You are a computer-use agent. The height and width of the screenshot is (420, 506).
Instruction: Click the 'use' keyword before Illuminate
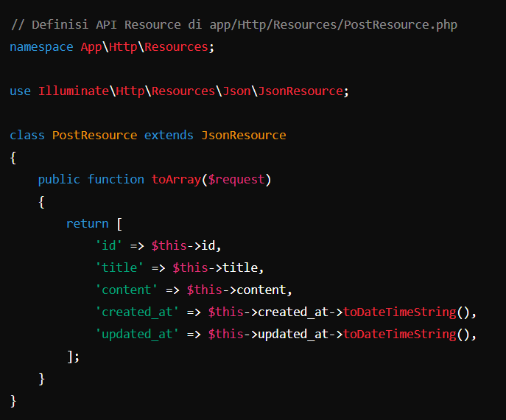click(x=20, y=91)
